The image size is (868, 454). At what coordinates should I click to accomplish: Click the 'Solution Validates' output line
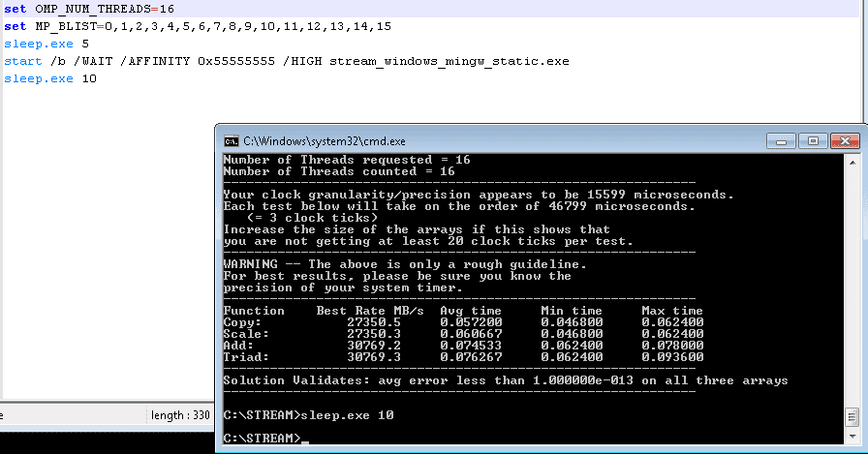click(506, 380)
